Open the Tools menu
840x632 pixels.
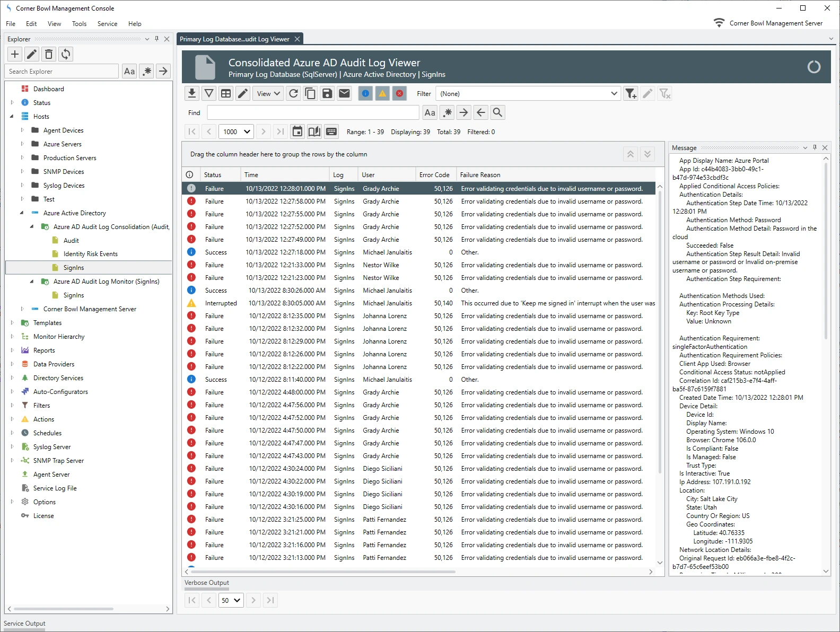[79, 24]
